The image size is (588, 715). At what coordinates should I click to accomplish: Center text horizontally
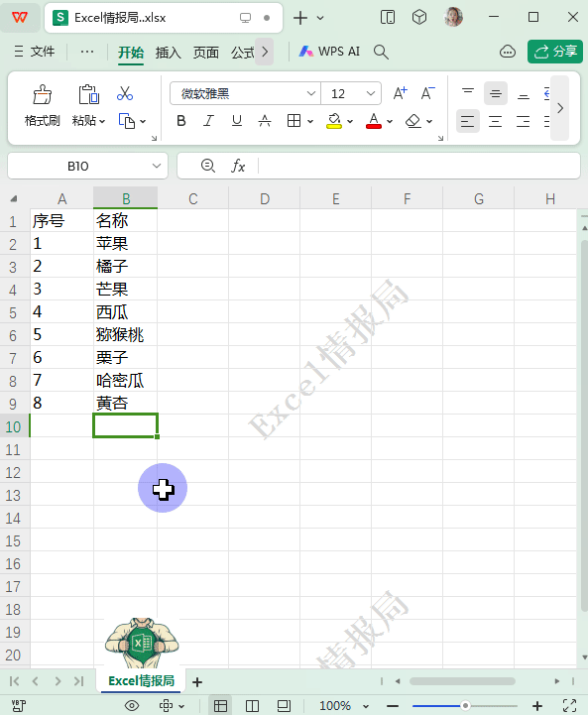coord(496,121)
